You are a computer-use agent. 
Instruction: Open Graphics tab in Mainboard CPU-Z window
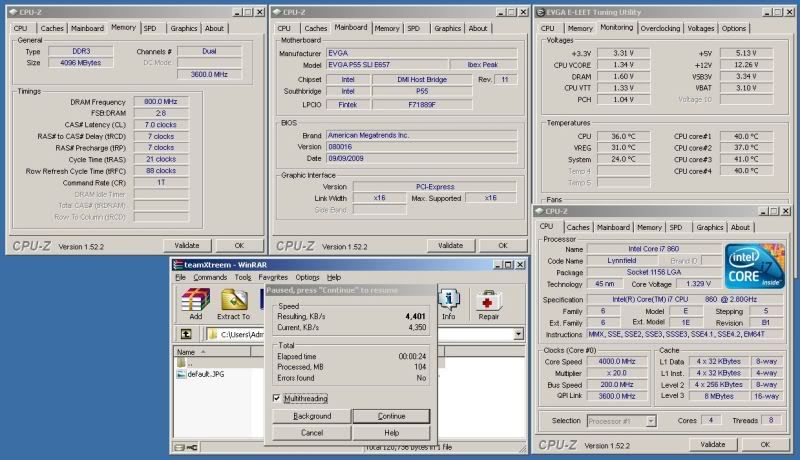coord(447,28)
